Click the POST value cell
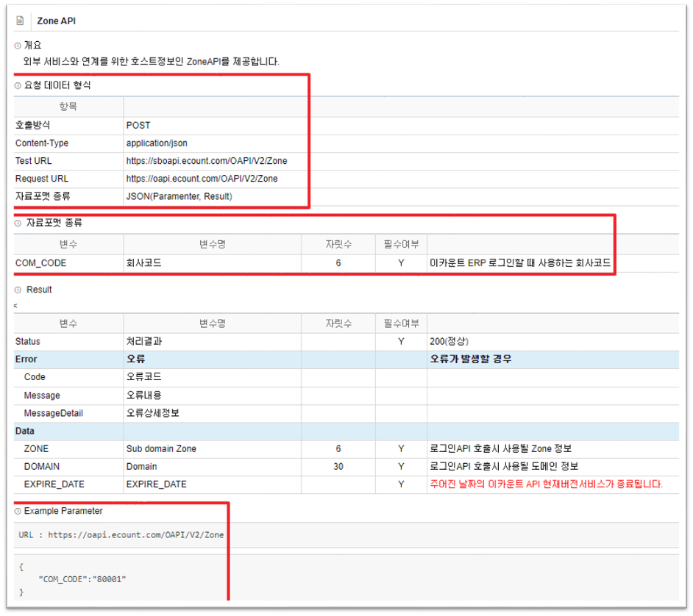Viewport: 693px width, 616px height. [138, 126]
